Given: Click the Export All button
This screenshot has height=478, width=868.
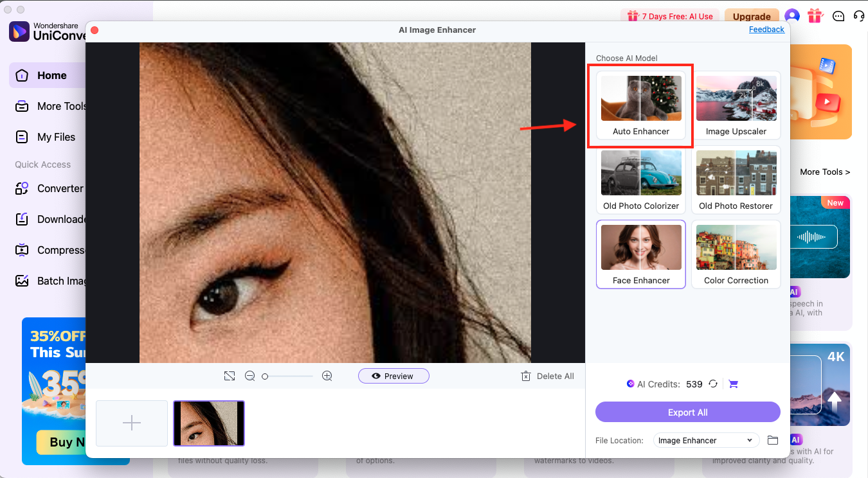Looking at the screenshot, I should tap(688, 412).
